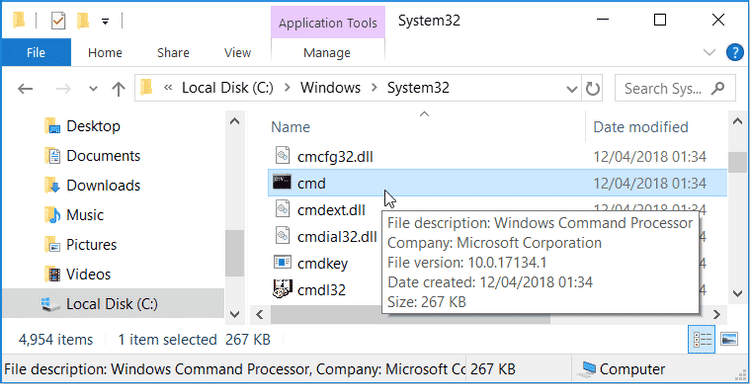This screenshot has width=750, height=384.
Task: Open the Manage ribbon tab
Action: click(x=327, y=53)
